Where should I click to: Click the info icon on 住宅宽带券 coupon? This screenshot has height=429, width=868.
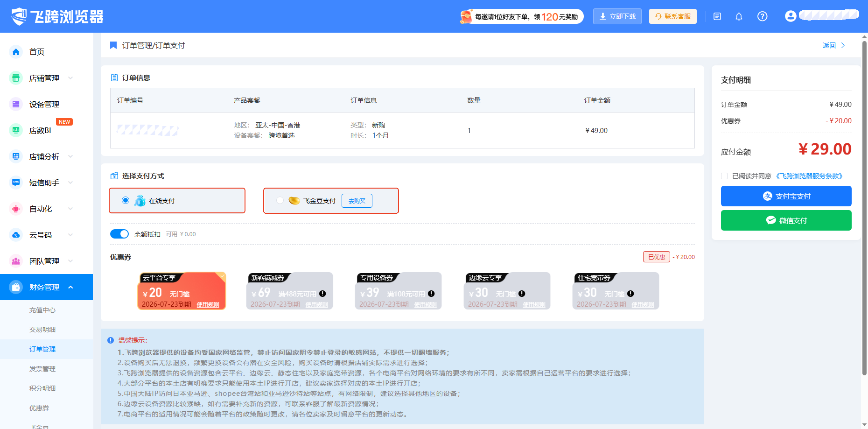(x=630, y=294)
